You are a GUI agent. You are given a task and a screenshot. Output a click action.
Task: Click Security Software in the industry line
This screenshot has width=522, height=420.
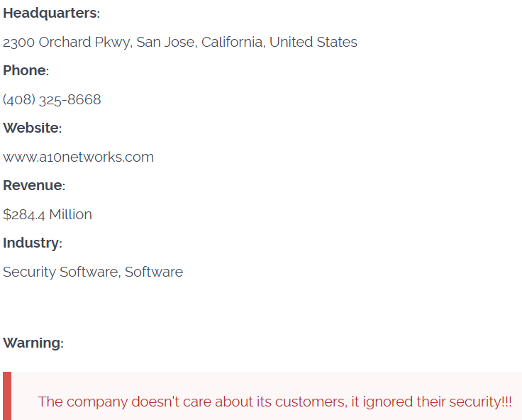click(x=61, y=272)
